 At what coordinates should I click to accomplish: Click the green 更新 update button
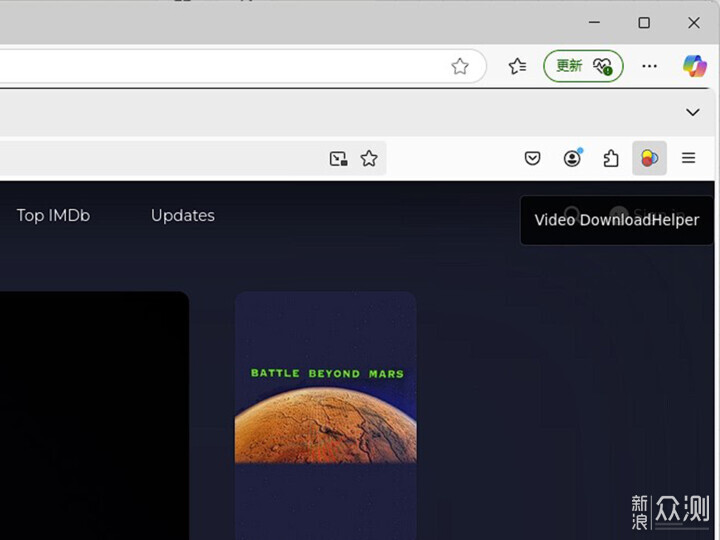[583, 66]
